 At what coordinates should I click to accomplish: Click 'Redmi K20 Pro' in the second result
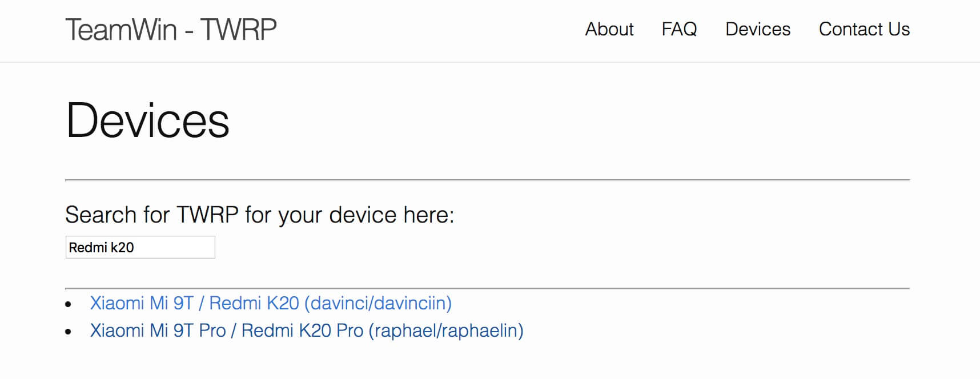point(302,330)
